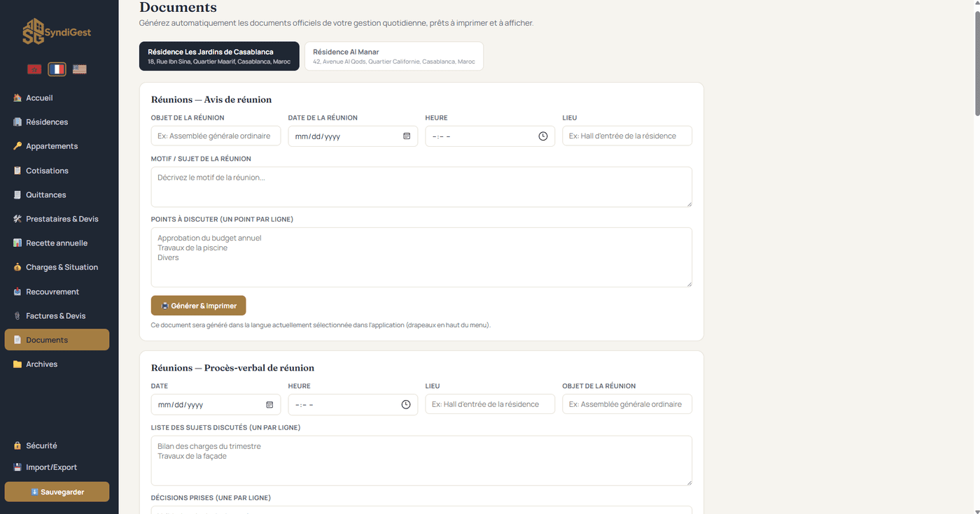Click the Sauvegarder button
The height and width of the screenshot is (514, 980).
pyautogui.click(x=57, y=492)
